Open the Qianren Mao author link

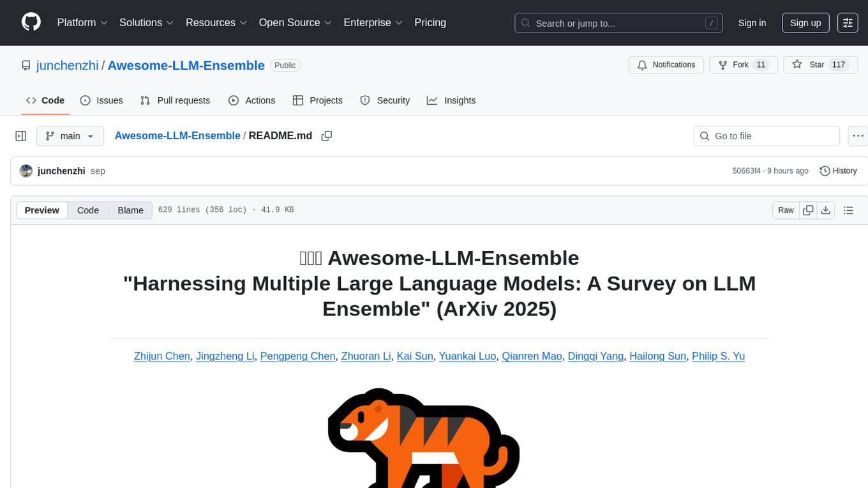532,356
